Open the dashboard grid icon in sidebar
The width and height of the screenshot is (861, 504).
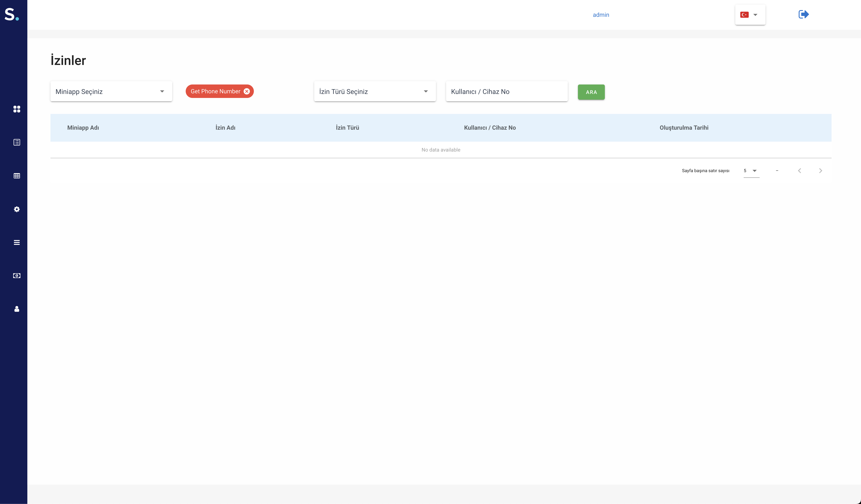pos(17,109)
